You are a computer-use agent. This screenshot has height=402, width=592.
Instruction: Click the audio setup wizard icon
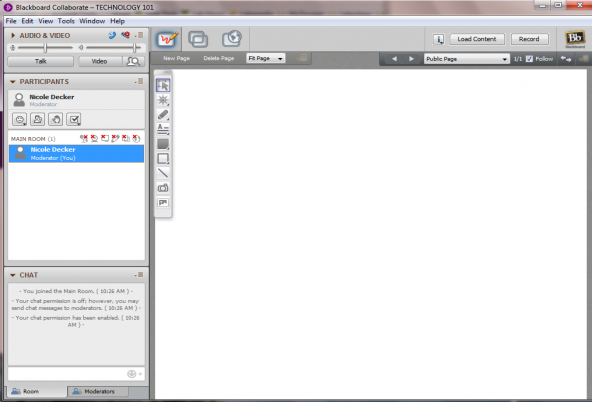[x=125, y=35]
